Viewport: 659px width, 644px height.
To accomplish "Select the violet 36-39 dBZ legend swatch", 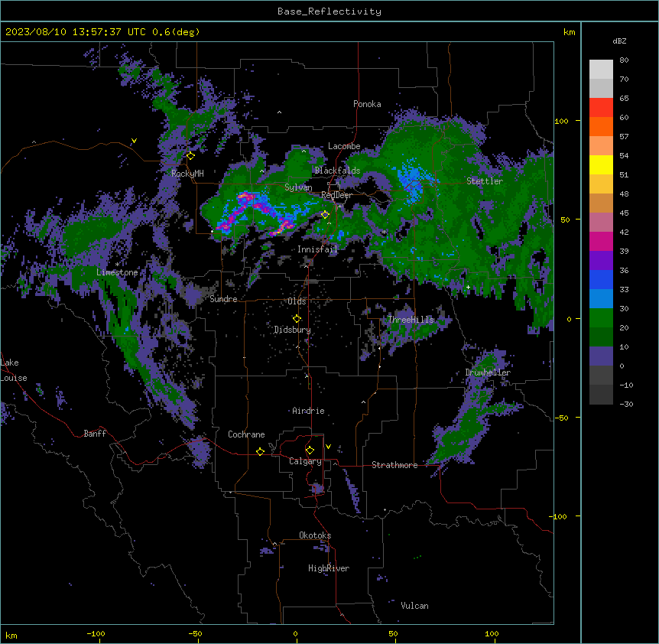I will click(x=601, y=261).
